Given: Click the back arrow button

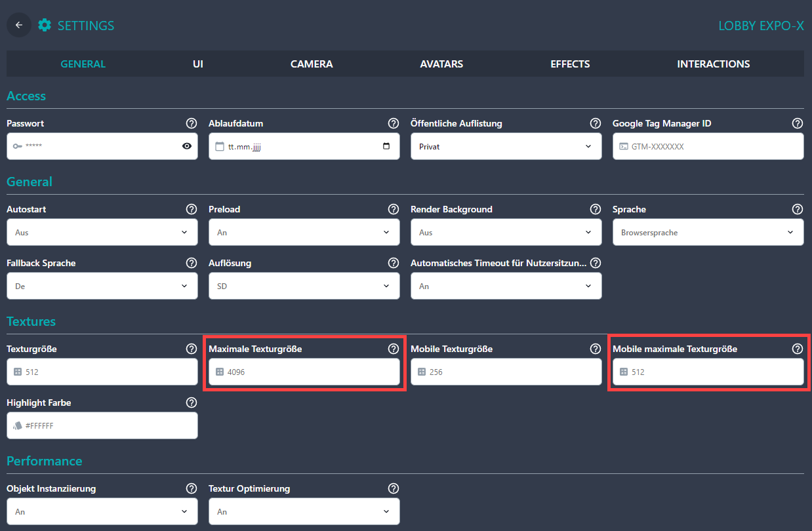Looking at the screenshot, I should [19, 26].
